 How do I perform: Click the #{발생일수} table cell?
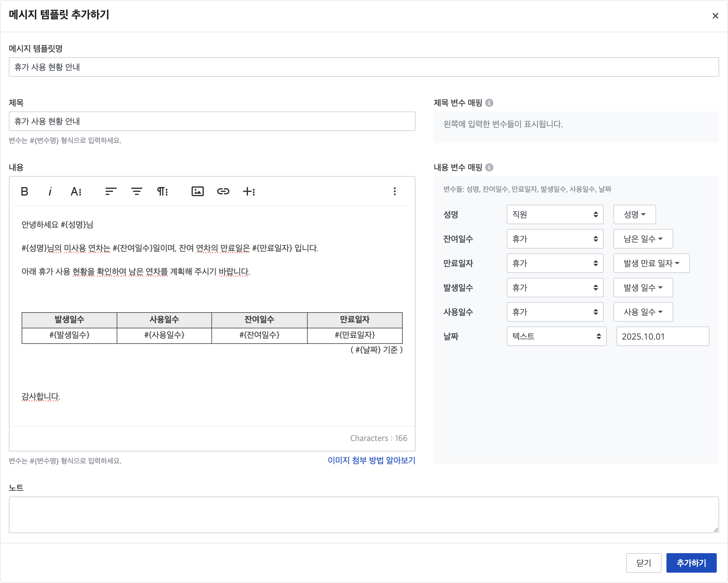[69, 335]
